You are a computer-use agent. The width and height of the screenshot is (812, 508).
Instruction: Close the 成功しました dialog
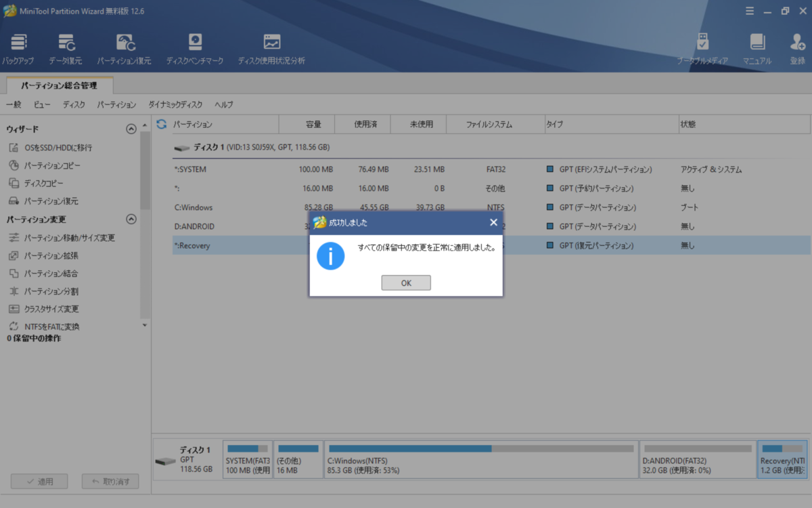[x=493, y=222]
